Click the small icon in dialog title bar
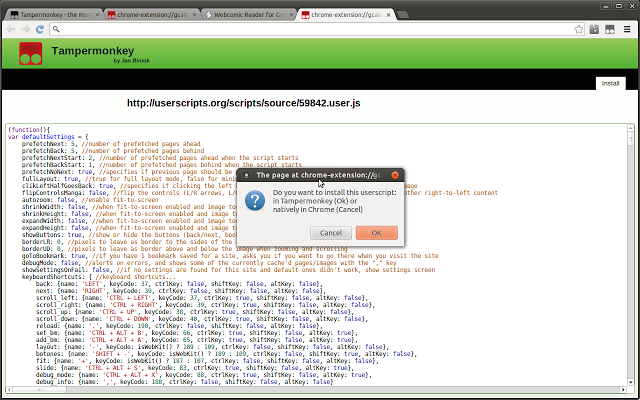640x400 pixels. tap(246, 176)
